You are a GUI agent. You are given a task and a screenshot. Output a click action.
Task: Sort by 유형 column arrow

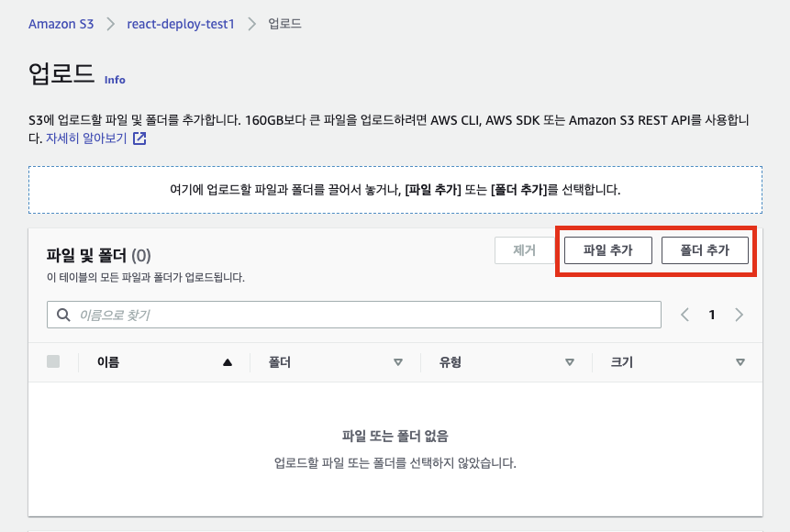[x=569, y=362]
